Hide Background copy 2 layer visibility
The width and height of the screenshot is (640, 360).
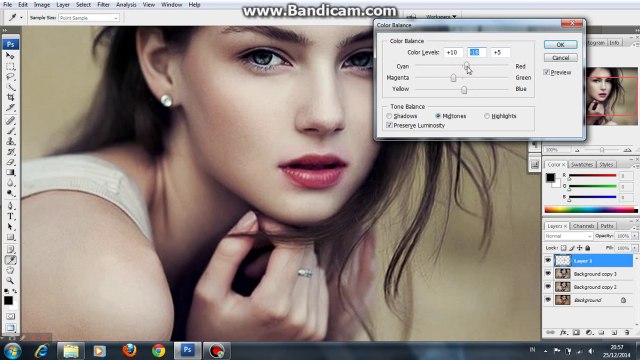(548, 287)
